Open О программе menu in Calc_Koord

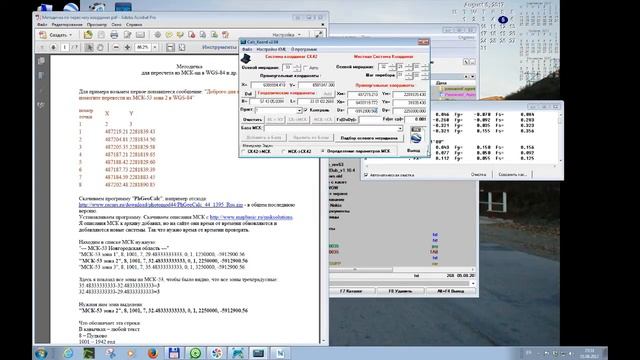click(304, 49)
